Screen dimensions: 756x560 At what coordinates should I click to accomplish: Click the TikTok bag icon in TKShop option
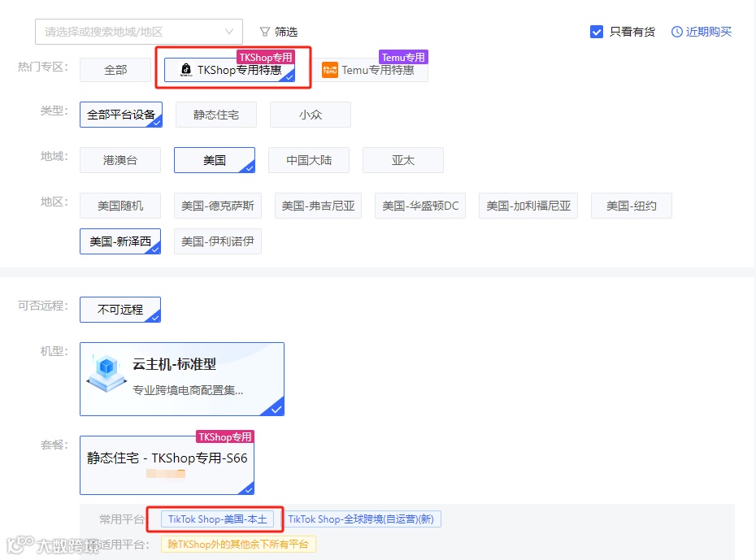pos(186,70)
